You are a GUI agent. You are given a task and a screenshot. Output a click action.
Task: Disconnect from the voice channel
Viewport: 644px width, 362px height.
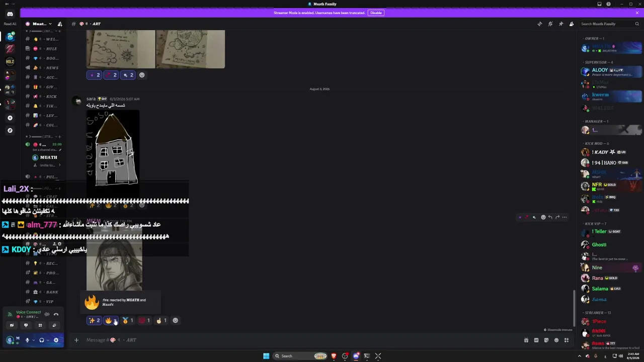pyautogui.click(x=56, y=314)
